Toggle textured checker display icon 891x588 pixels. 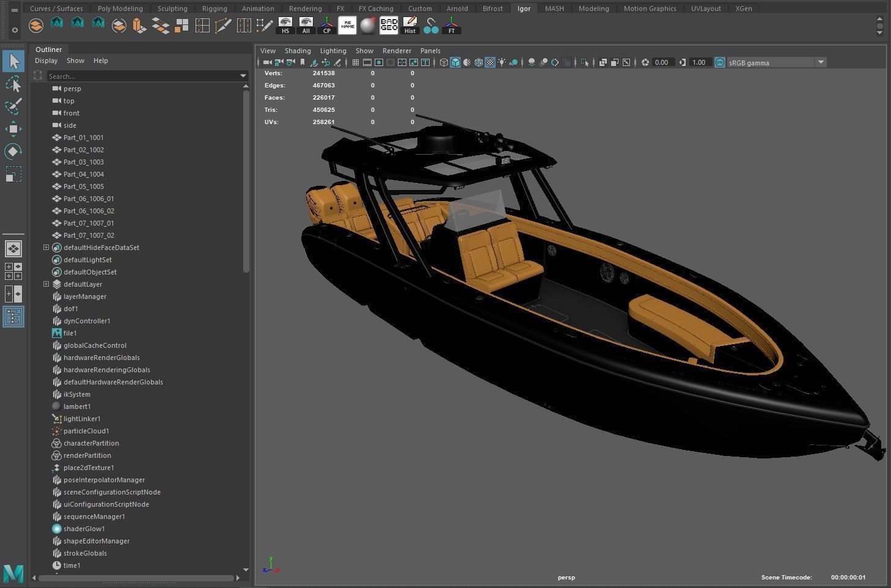(x=490, y=62)
